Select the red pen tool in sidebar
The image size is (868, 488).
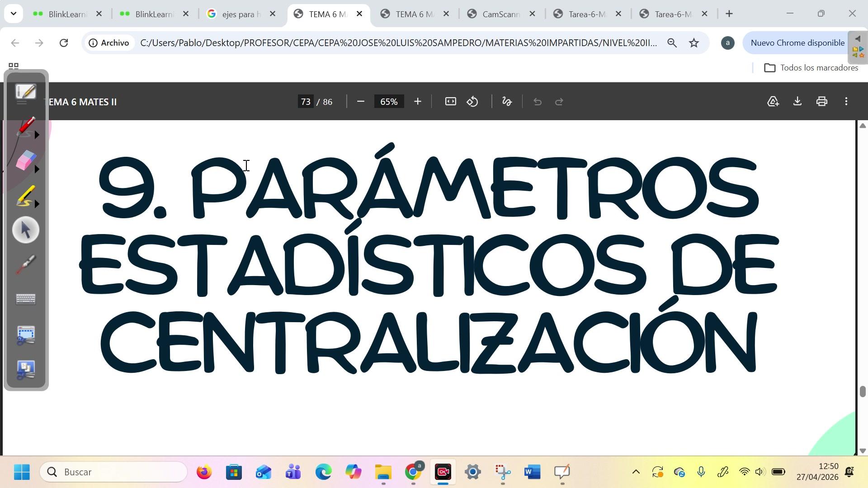(x=25, y=127)
